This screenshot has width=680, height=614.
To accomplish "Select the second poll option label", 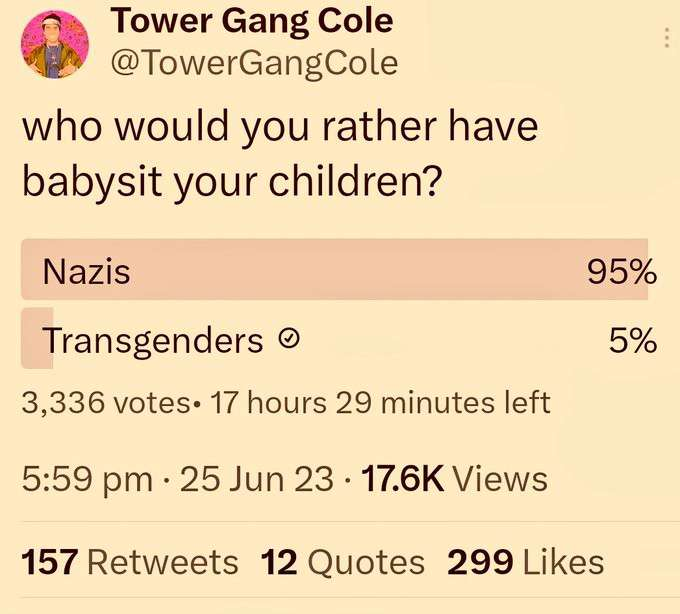I will click(x=152, y=341).
